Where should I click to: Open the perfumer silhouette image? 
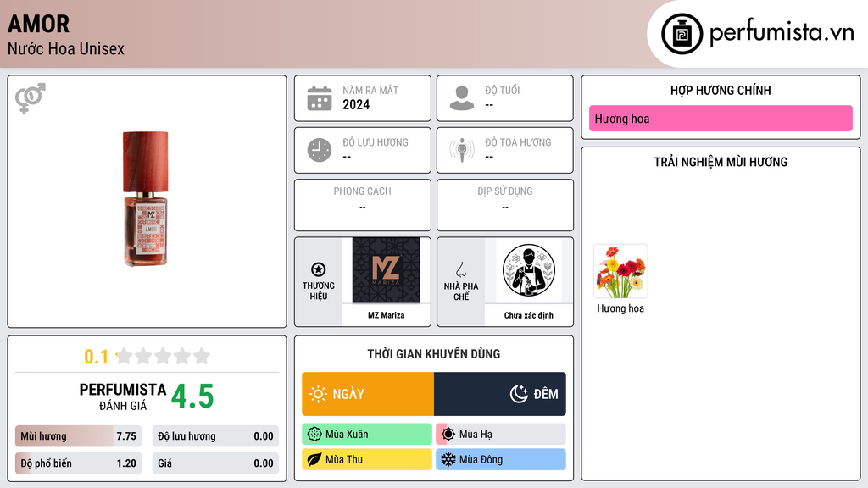click(529, 270)
